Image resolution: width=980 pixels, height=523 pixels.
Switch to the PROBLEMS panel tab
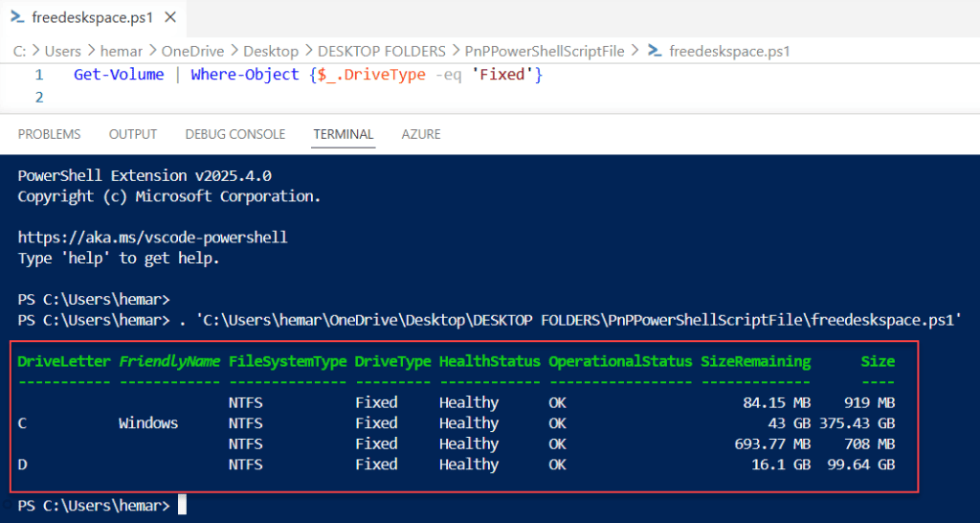pyautogui.click(x=50, y=134)
